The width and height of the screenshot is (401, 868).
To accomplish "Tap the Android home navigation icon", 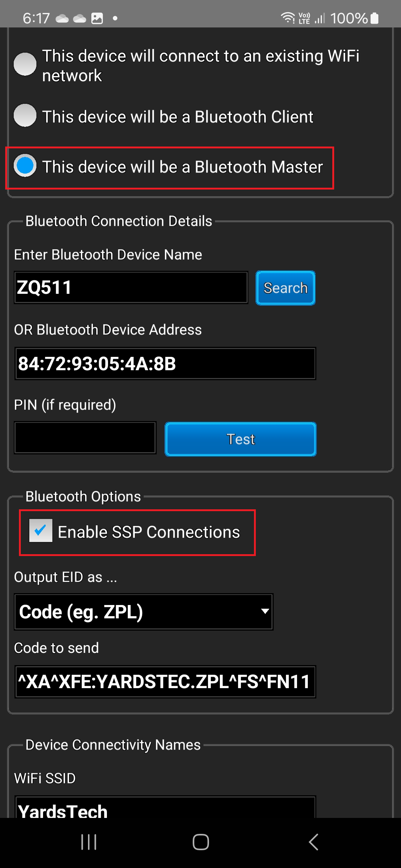I will click(x=200, y=842).
